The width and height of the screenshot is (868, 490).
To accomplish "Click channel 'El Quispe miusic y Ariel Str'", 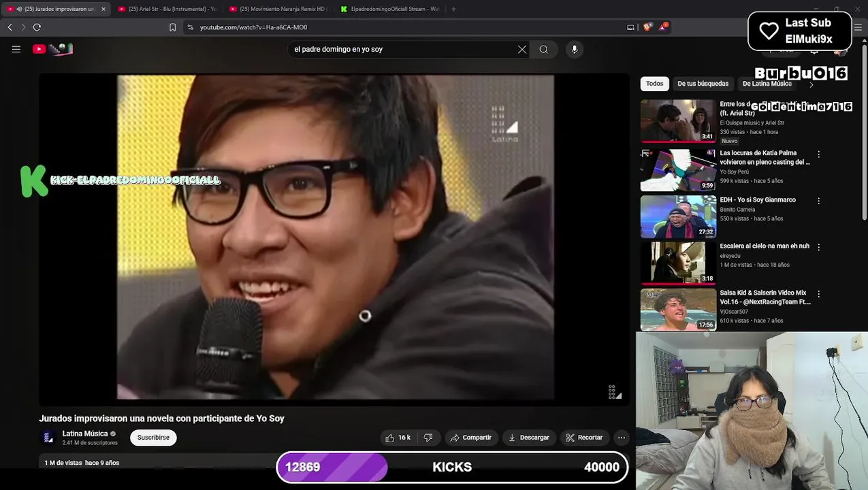I will tap(752, 123).
